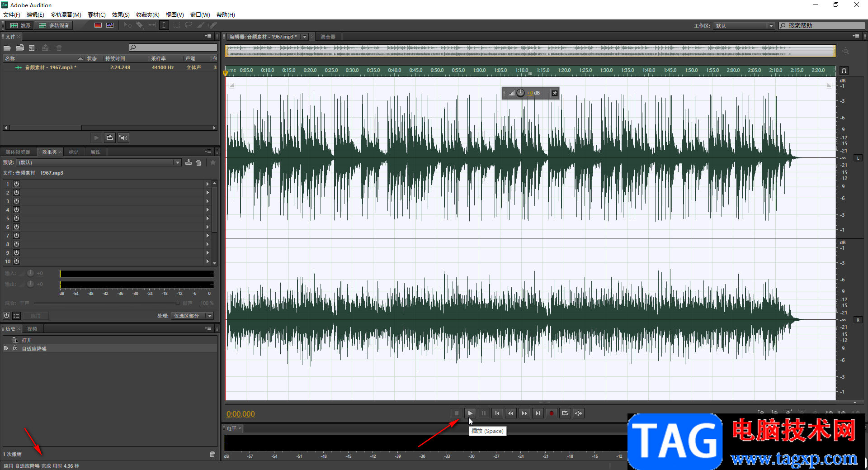
Task: Select the Marquee Selection tool
Action: pyautogui.click(x=176, y=25)
